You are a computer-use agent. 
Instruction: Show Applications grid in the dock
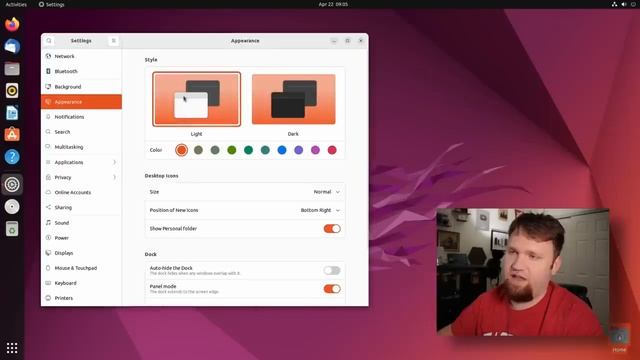coord(12,348)
